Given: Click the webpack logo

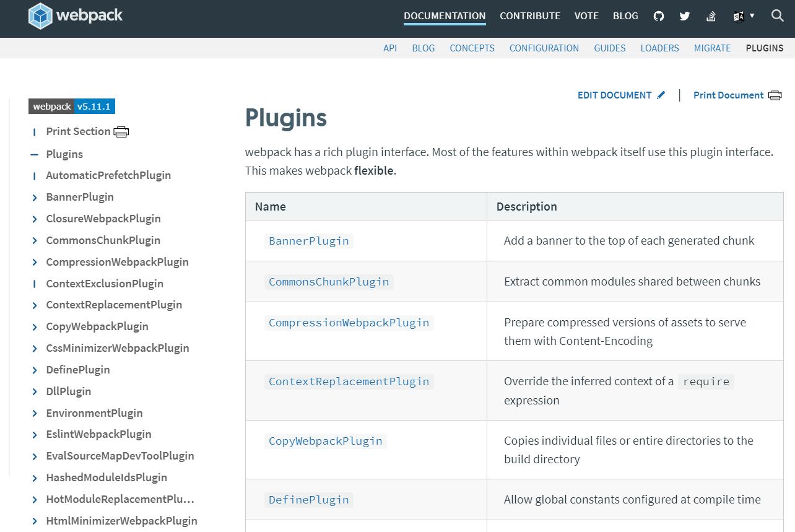Looking at the screenshot, I should pos(76,15).
